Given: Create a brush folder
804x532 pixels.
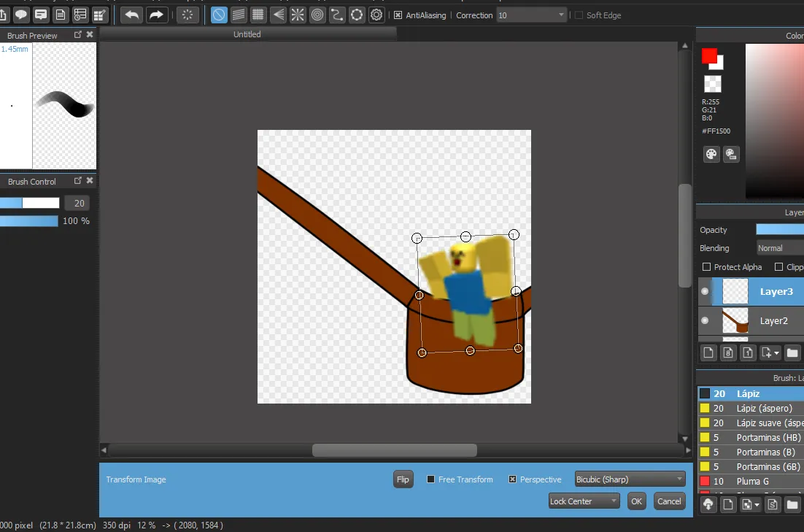Looking at the screenshot, I should 792,504.
